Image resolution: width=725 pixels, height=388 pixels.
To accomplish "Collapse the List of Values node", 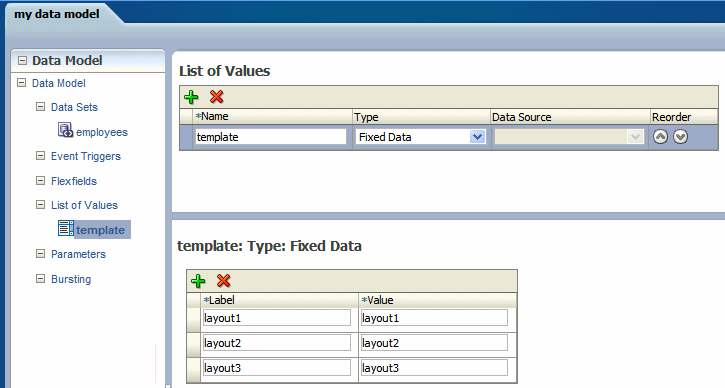I will [x=41, y=205].
